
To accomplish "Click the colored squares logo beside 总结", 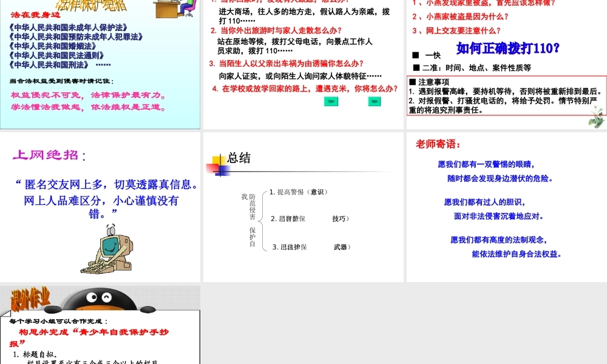I will pos(218,166).
